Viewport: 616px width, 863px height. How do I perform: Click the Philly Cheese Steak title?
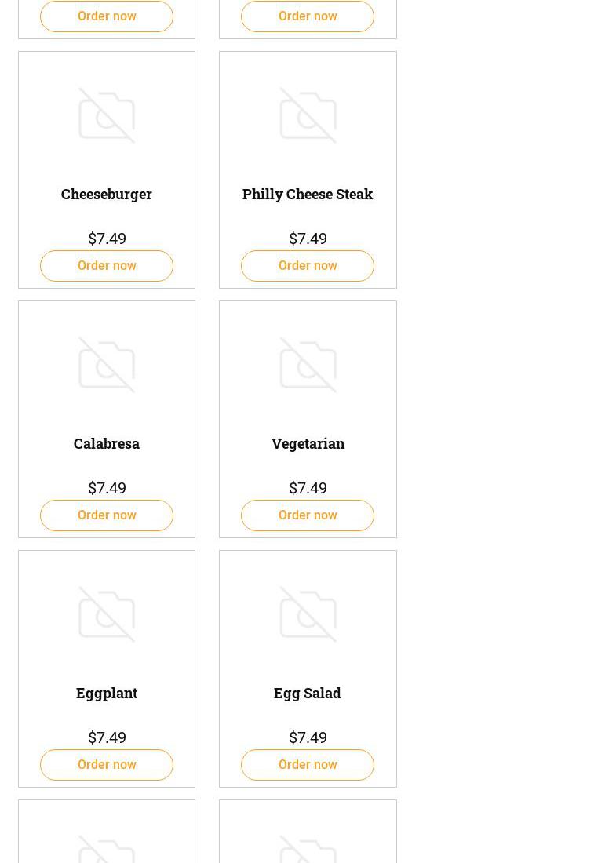(x=308, y=194)
